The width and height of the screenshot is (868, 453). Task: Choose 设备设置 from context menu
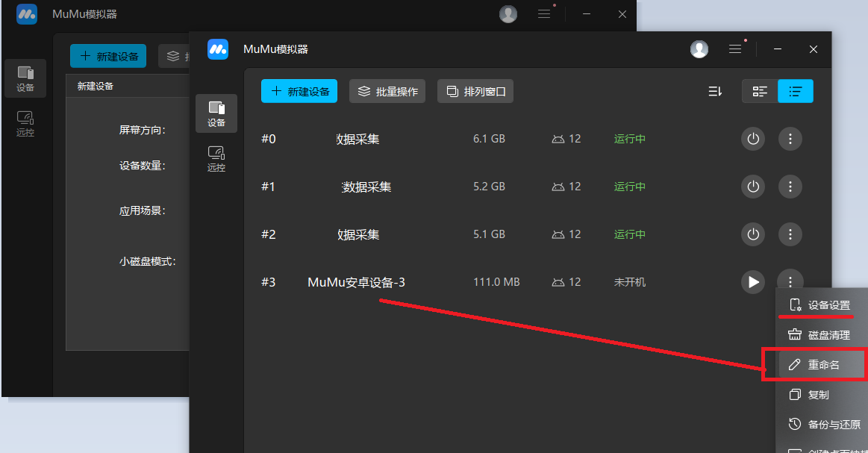click(x=822, y=305)
